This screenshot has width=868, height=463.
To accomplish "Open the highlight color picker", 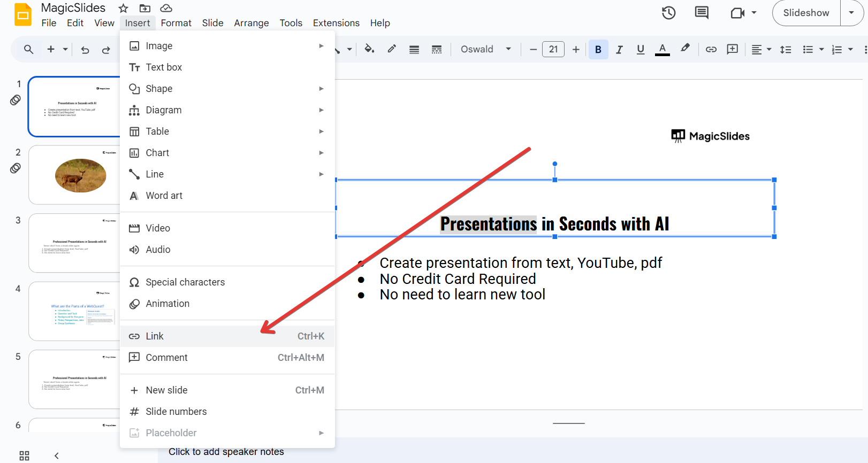I will click(685, 49).
